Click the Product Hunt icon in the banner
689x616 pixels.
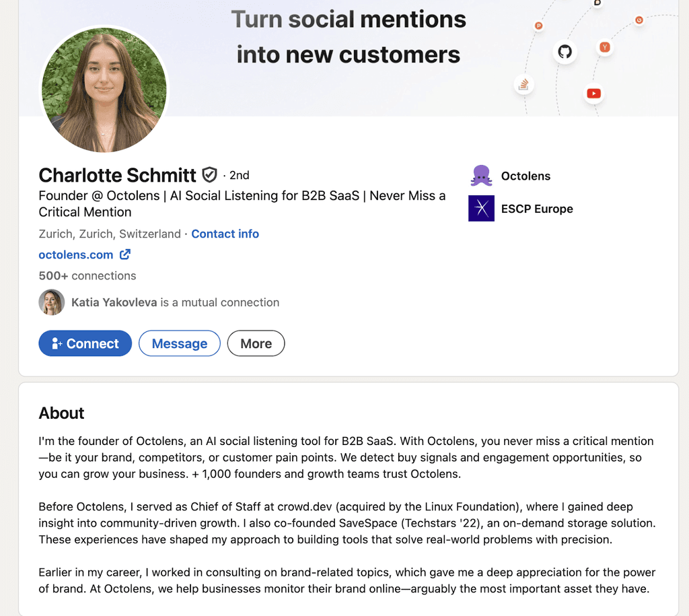pyautogui.click(x=538, y=25)
